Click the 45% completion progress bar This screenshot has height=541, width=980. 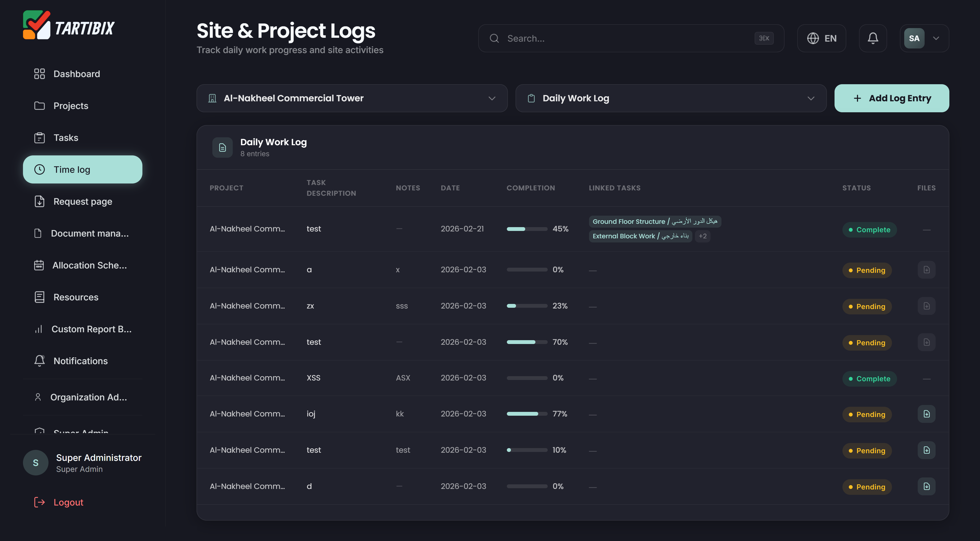(527, 229)
